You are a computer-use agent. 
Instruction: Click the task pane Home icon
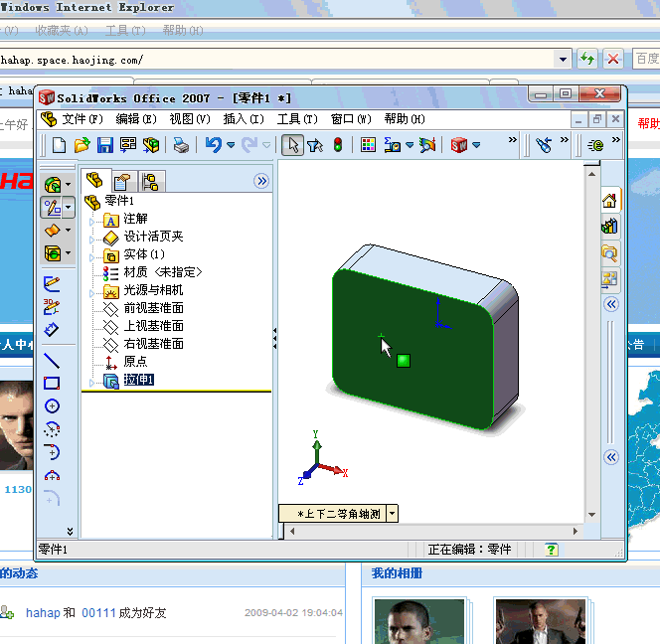(609, 201)
